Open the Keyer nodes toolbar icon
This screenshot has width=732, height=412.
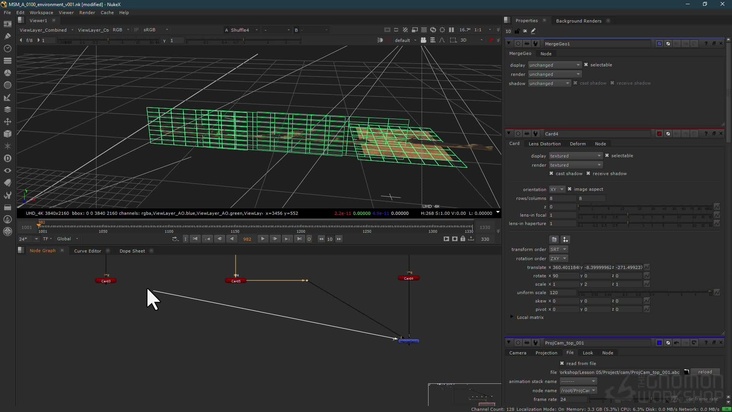pyautogui.click(x=7, y=98)
